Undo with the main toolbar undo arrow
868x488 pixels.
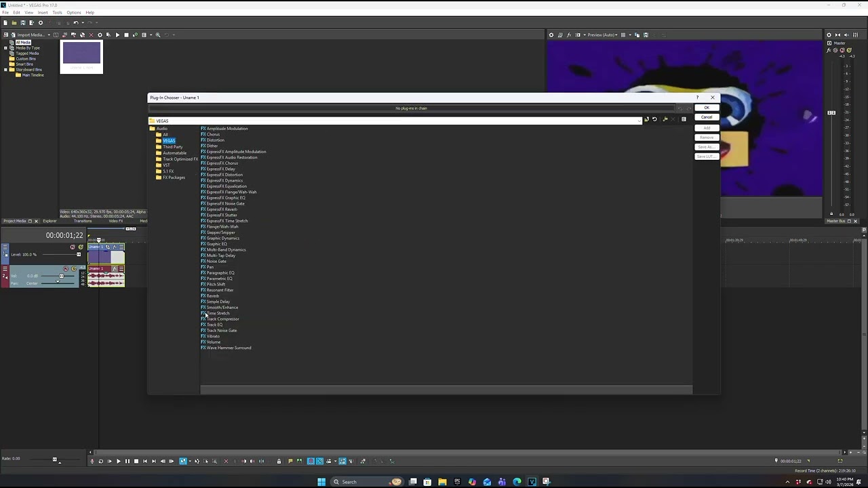[x=76, y=22]
